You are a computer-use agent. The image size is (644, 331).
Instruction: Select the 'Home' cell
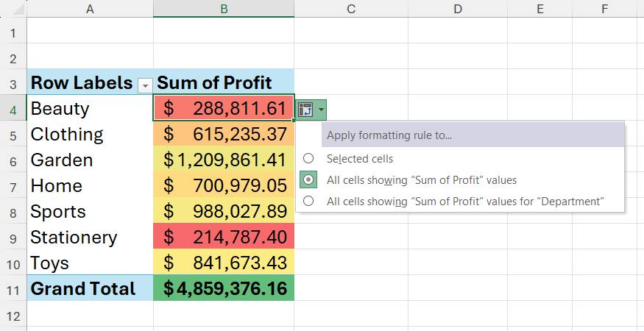pyautogui.click(x=90, y=185)
